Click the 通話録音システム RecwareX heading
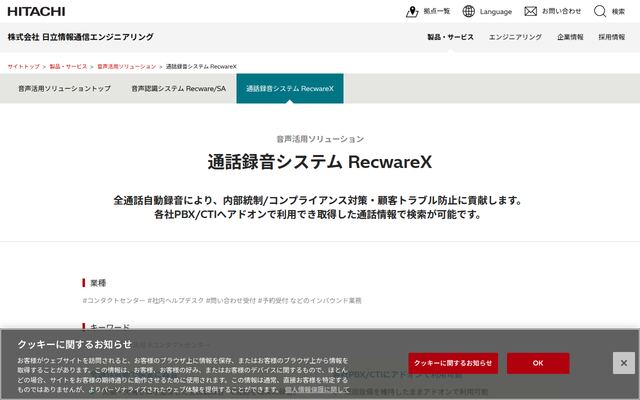 point(320,162)
